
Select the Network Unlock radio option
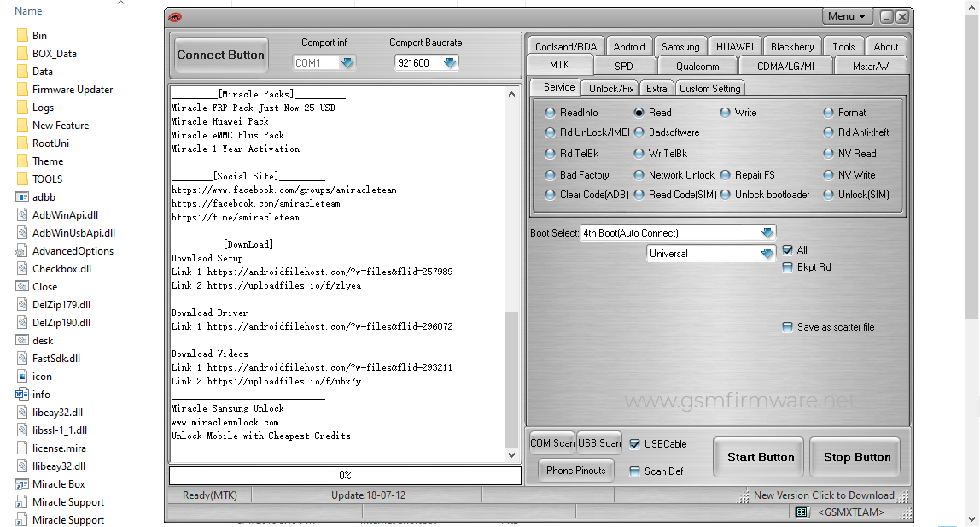click(639, 175)
